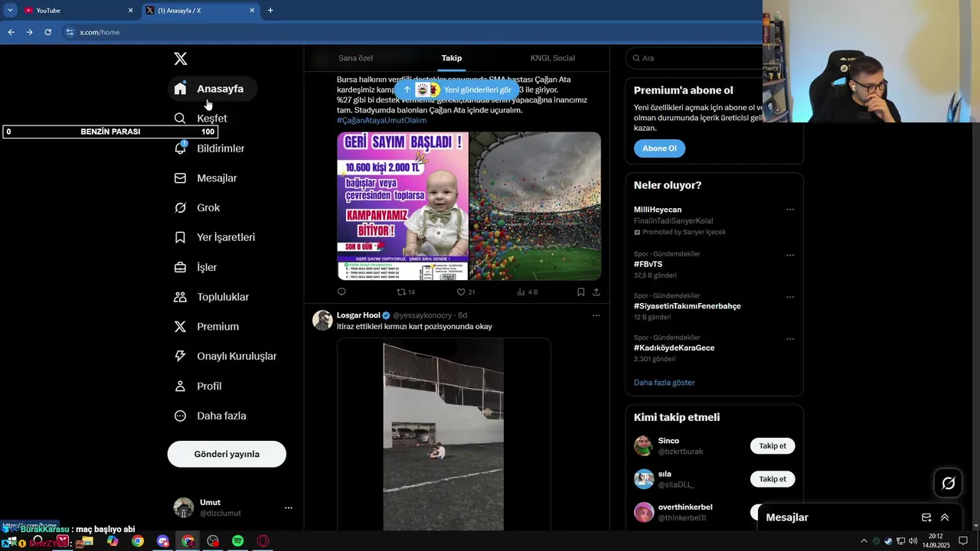This screenshot has width=980, height=551.
Task: Compose a new message in Mesajlar drawer
Action: (x=926, y=517)
